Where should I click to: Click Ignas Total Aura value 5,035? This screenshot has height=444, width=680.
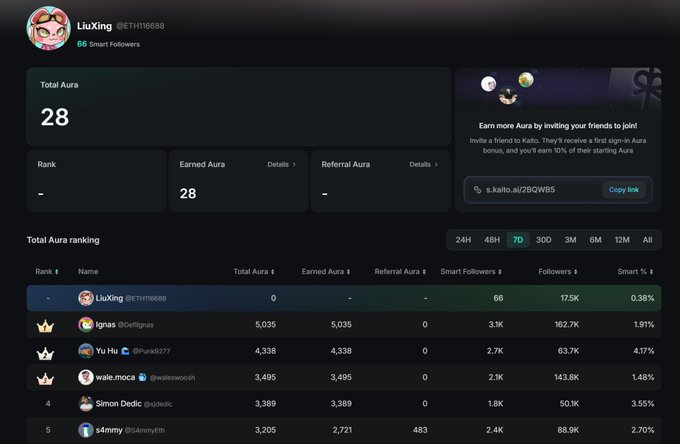[265, 324]
